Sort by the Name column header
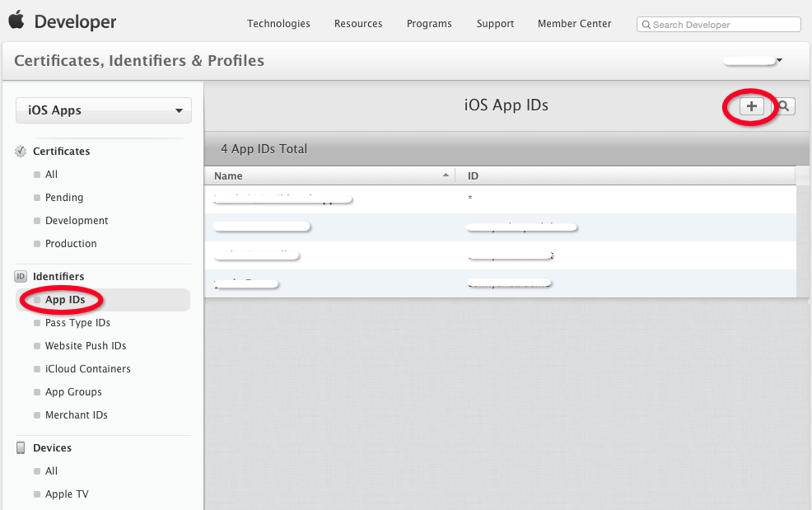812x510 pixels. (x=329, y=175)
